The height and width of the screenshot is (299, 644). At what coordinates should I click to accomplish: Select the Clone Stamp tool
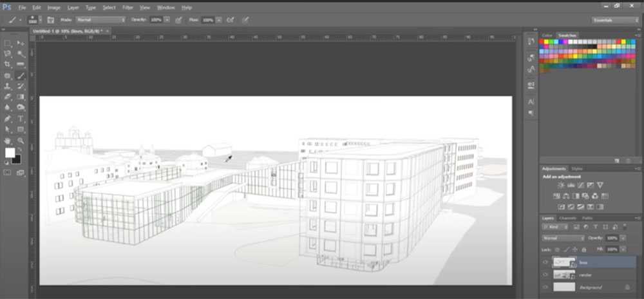(x=8, y=86)
